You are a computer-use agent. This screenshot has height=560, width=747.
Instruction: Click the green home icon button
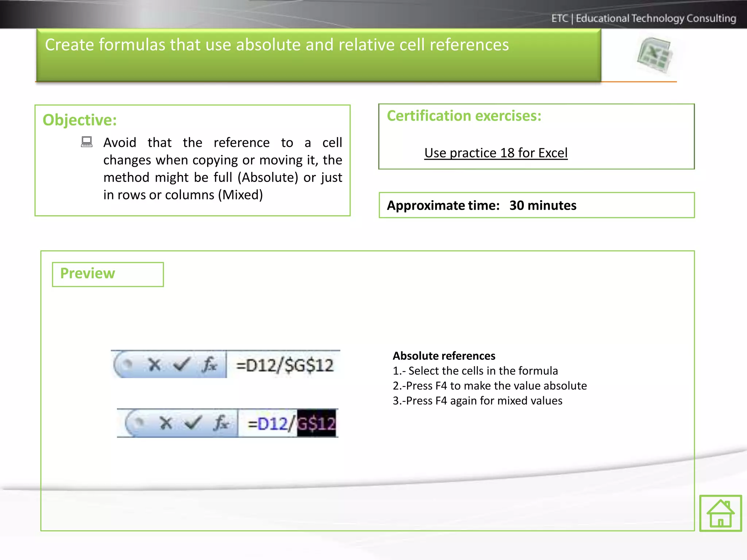tap(720, 513)
